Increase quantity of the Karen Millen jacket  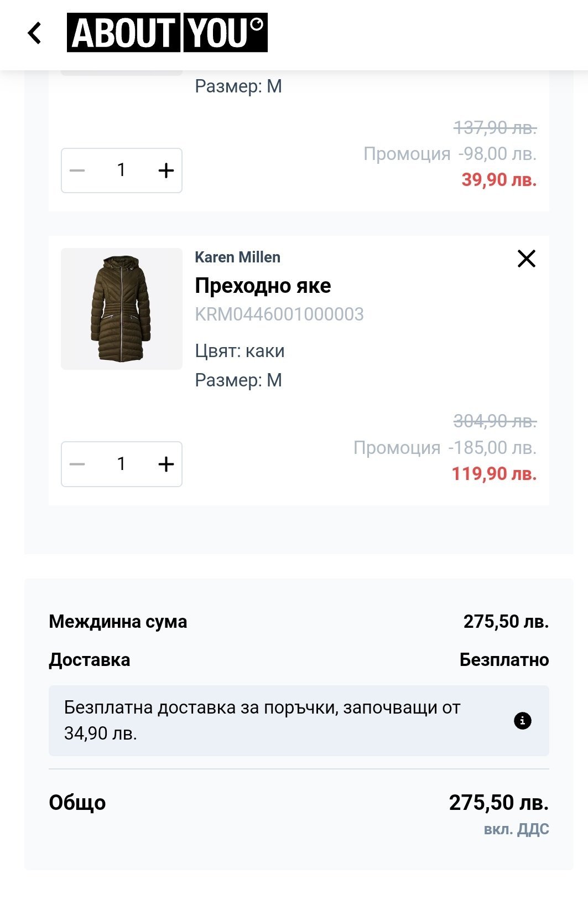pyautogui.click(x=165, y=464)
